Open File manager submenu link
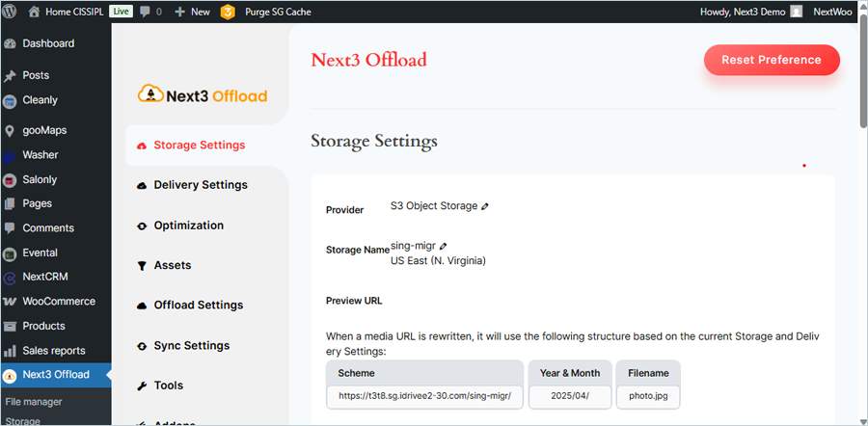 pyautogui.click(x=34, y=401)
